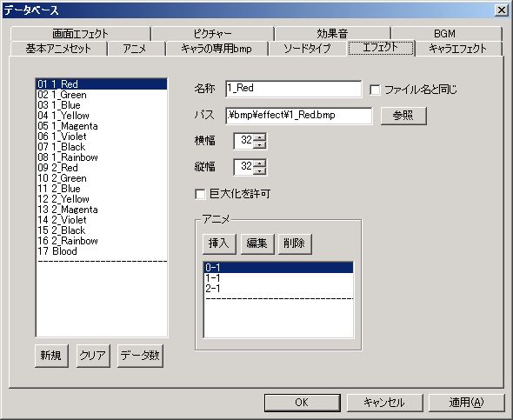Switch to the キャラエフェクト tab

(x=458, y=49)
